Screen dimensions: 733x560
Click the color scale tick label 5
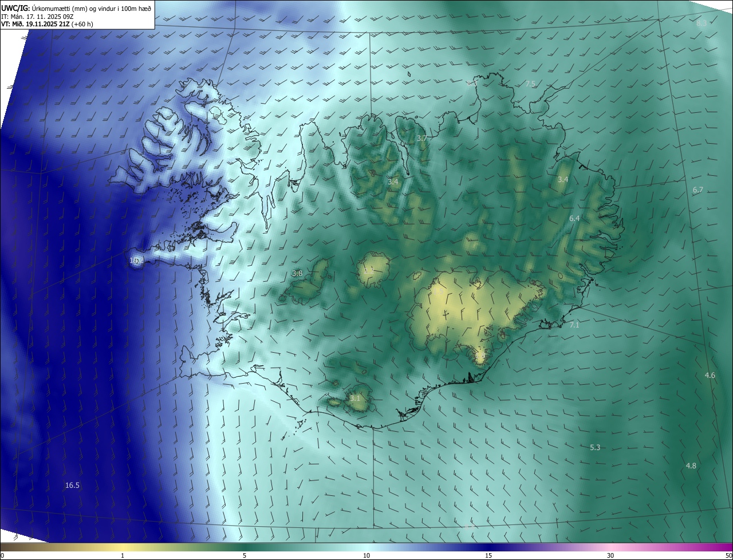coord(245,556)
